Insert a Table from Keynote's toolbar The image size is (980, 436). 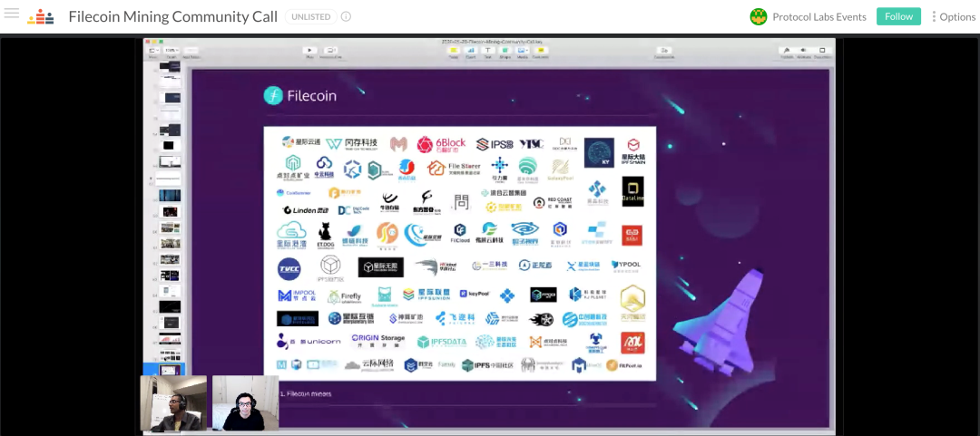(x=453, y=52)
